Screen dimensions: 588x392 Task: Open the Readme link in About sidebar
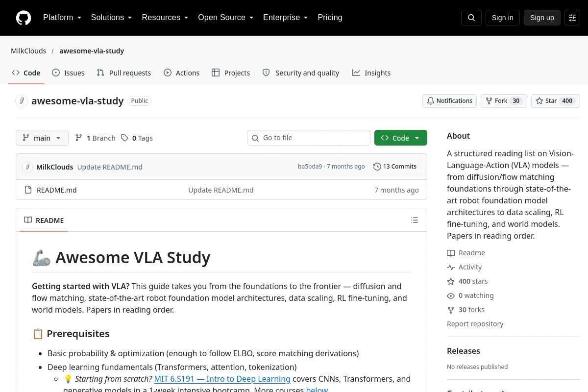point(466,253)
